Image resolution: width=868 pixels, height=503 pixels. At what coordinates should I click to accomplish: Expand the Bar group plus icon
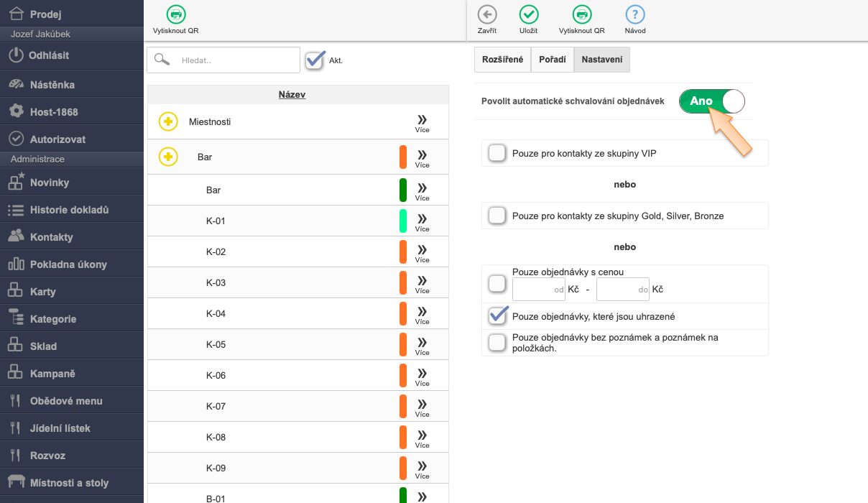point(168,157)
